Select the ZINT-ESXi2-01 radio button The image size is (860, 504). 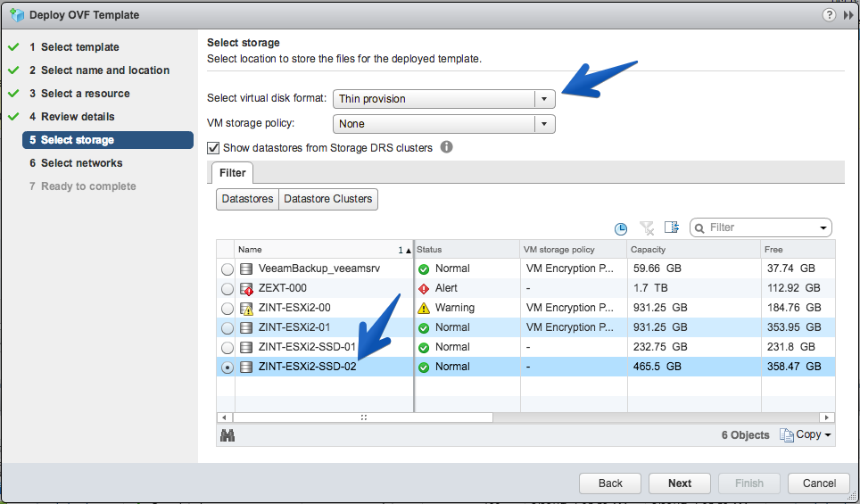click(x=227, y=328)
